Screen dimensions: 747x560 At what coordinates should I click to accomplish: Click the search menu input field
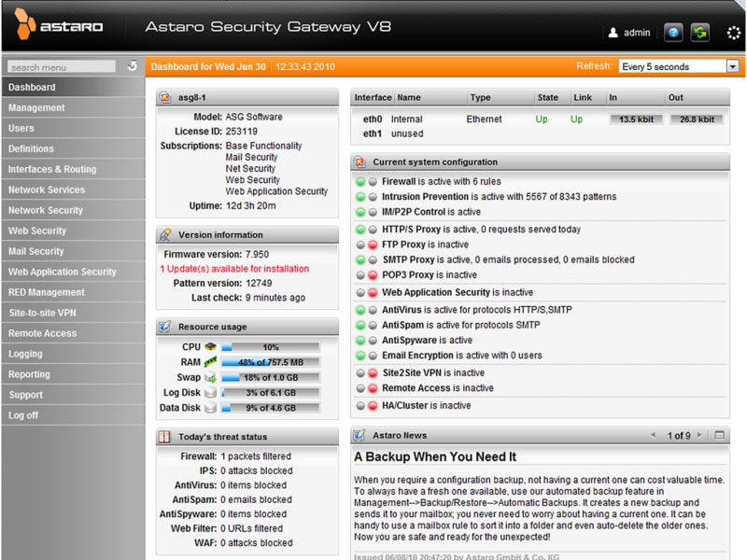click(62, 67)
